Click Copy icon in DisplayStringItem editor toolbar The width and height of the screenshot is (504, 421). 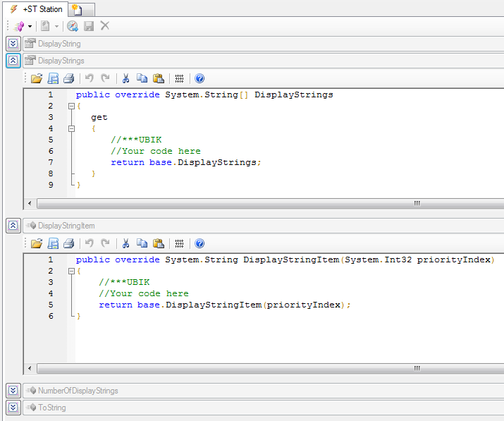(142, 243)
